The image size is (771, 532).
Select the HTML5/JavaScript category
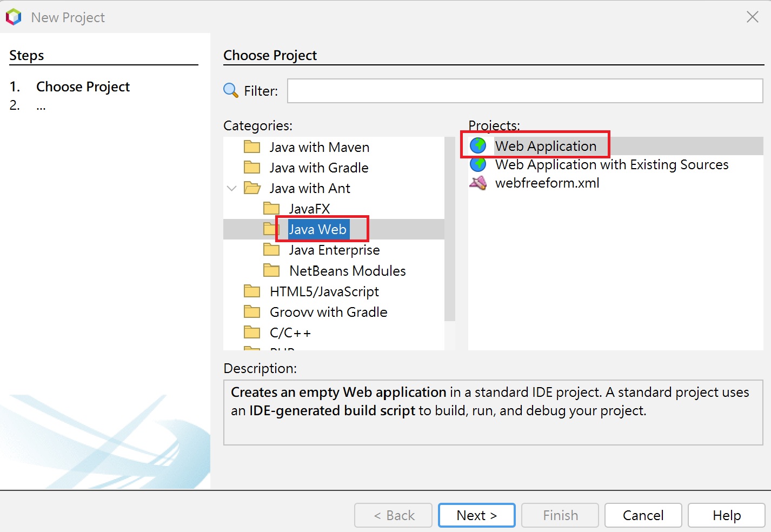(324, 291)
